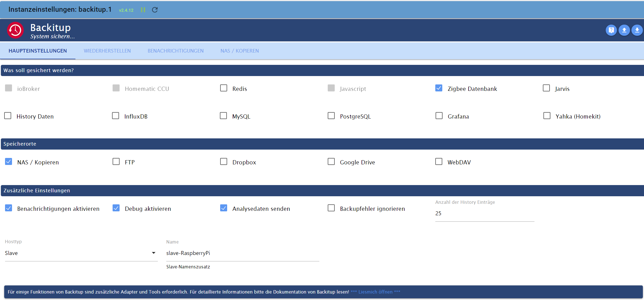Click the Anzahl der History Einträge field

484,213
